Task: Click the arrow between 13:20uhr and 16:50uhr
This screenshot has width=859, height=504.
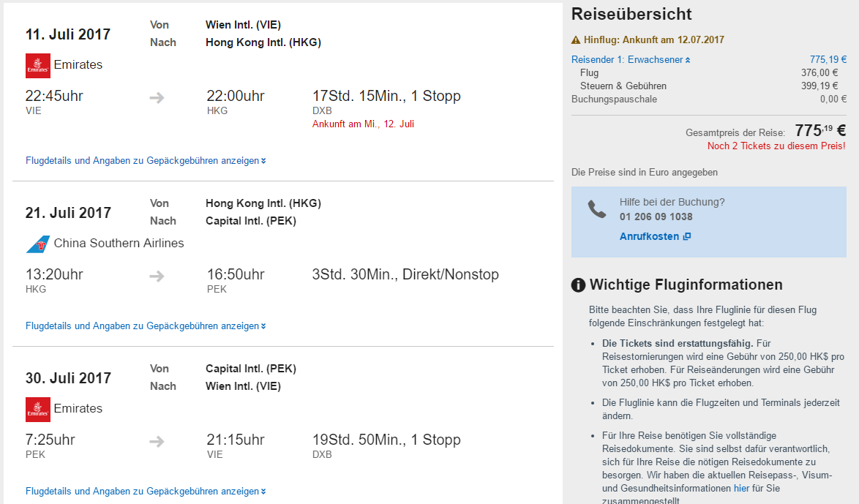Action: coord(157,276)
